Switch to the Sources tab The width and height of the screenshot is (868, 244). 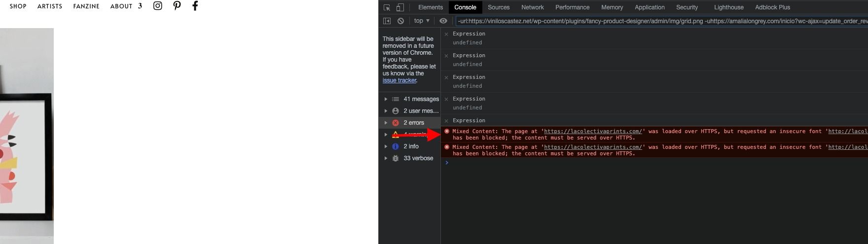point(499,7)
